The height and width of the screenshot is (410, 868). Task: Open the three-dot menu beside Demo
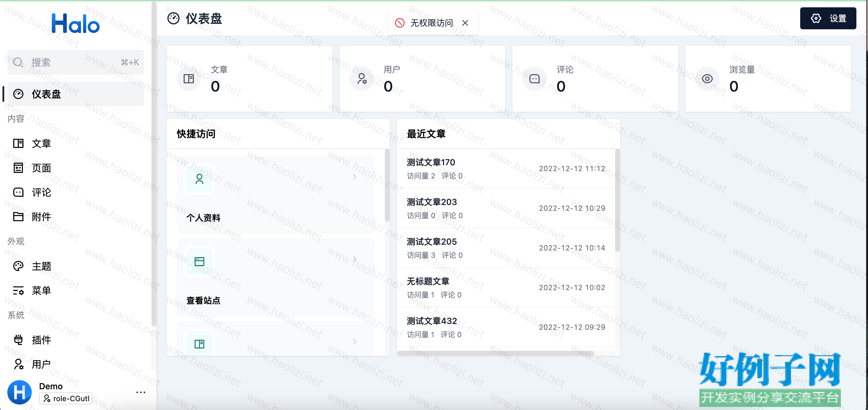pyautogui.click(x=140, y=392)
